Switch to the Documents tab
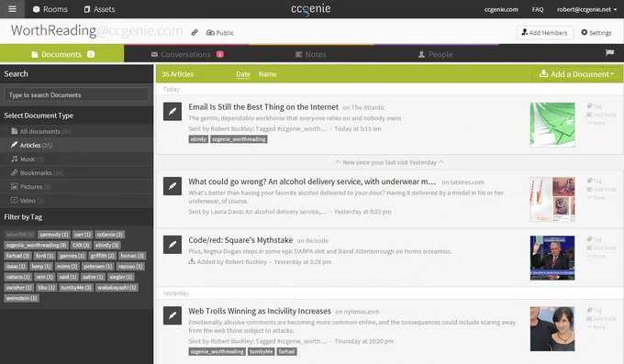 click(62, 54)
